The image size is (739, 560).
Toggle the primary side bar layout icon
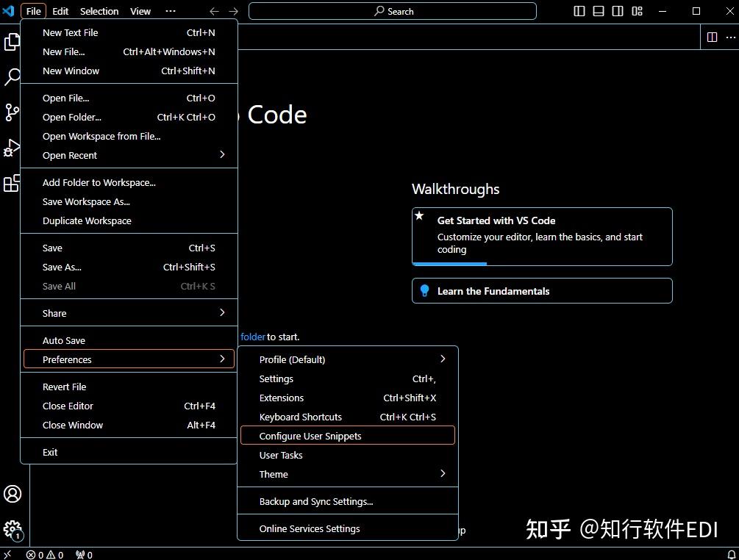(x=579, y=11)
